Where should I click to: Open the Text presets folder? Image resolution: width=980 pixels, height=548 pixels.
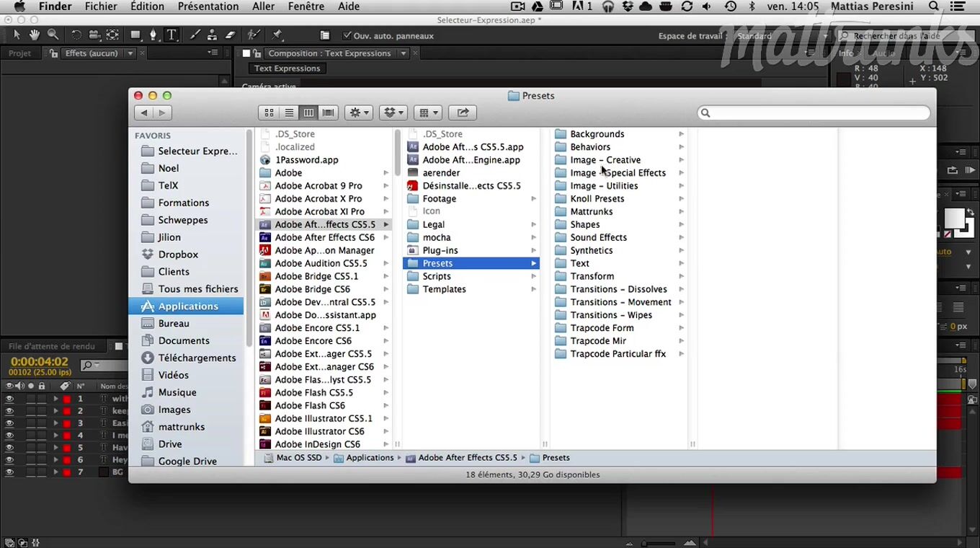(579, 263)
